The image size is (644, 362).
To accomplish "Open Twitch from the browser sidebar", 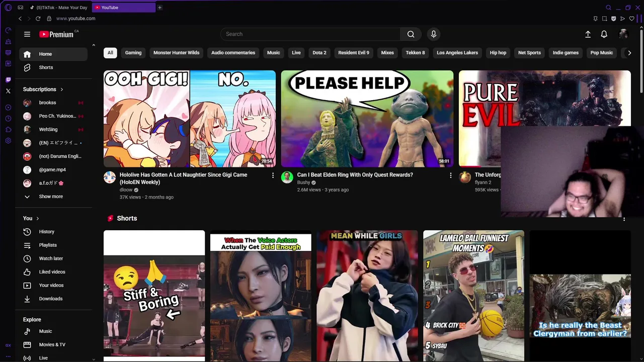I will click(x=8, y=80).
